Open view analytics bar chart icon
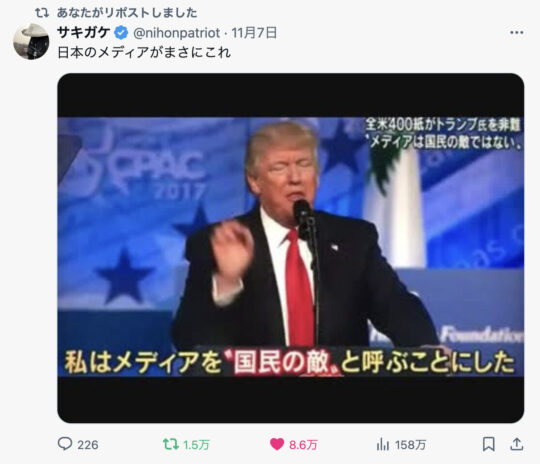This screenshot has width=540, height=464. pos(383,444)
